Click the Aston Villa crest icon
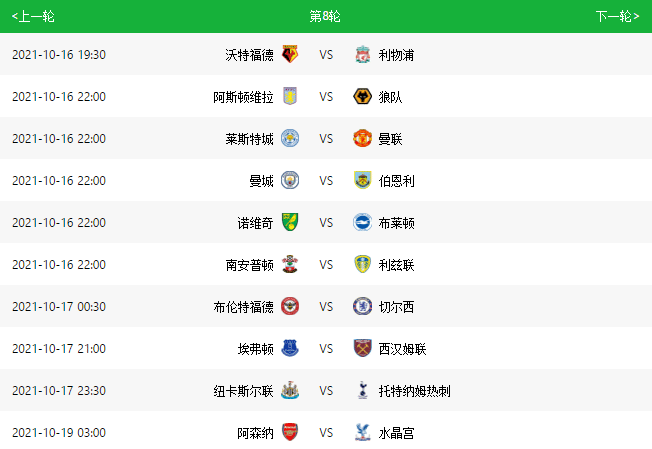 click(290, 97)
